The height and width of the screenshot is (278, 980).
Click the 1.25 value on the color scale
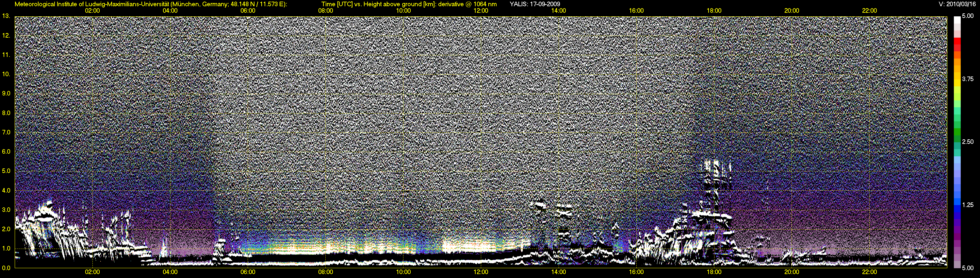pos(968,205)
